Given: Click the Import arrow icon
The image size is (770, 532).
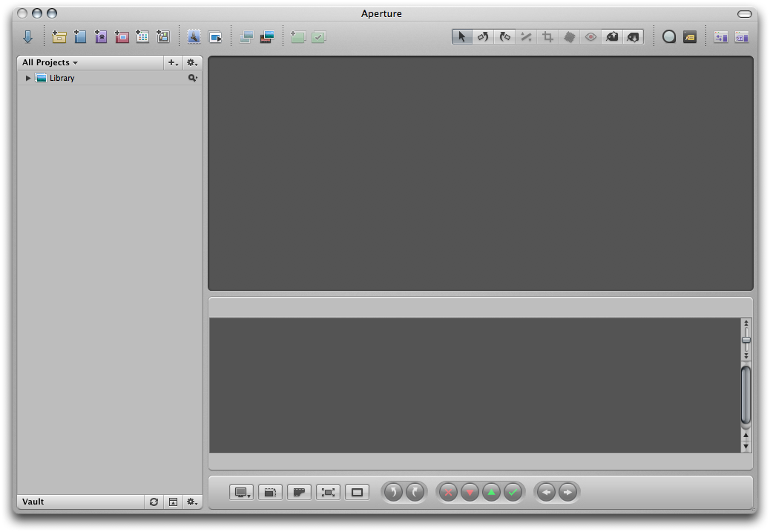Looking at the screenshot, I should coord(28,36).
